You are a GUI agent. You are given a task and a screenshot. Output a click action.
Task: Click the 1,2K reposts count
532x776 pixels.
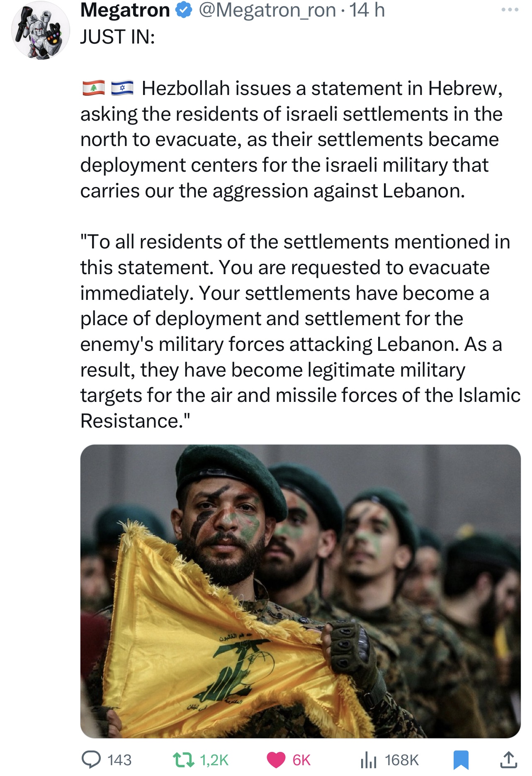[x=214, y=760]
